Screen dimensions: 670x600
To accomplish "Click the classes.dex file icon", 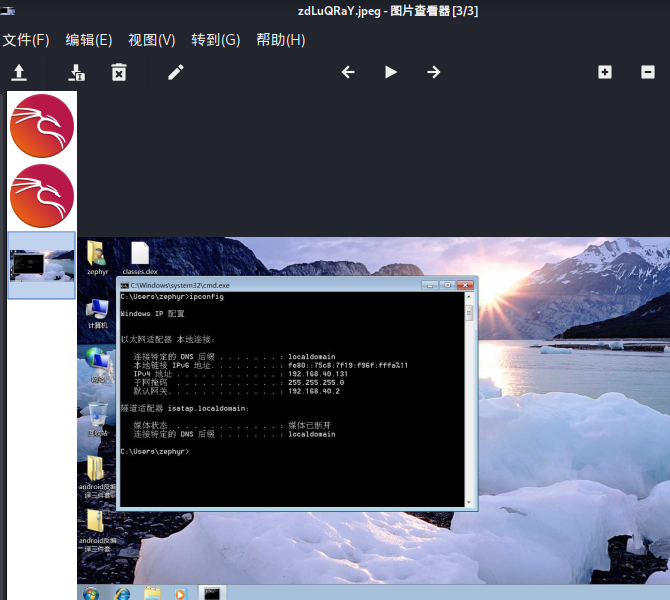I will point(140,258).
